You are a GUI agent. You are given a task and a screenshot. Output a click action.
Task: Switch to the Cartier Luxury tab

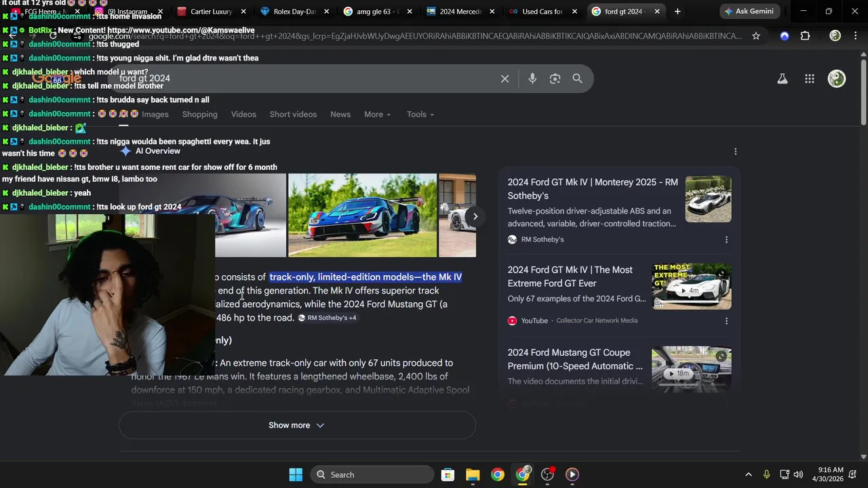click(210, 12)
